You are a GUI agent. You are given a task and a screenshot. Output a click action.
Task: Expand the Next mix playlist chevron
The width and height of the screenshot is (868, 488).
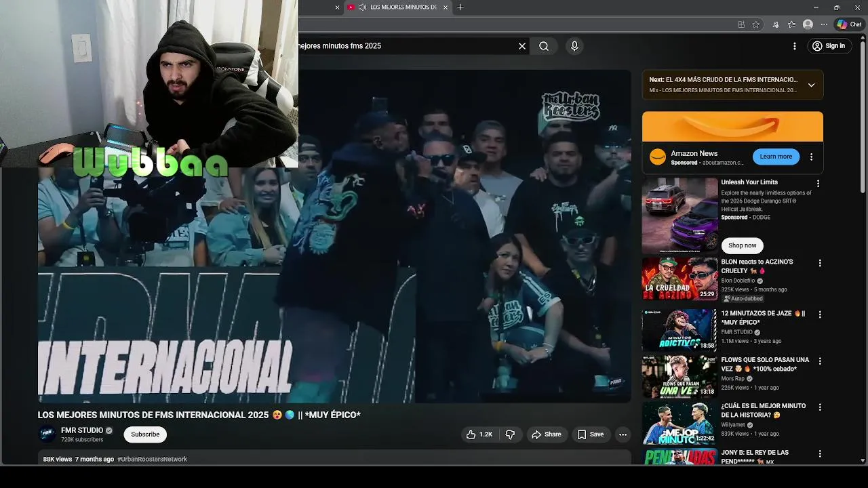tap(811, 85)
